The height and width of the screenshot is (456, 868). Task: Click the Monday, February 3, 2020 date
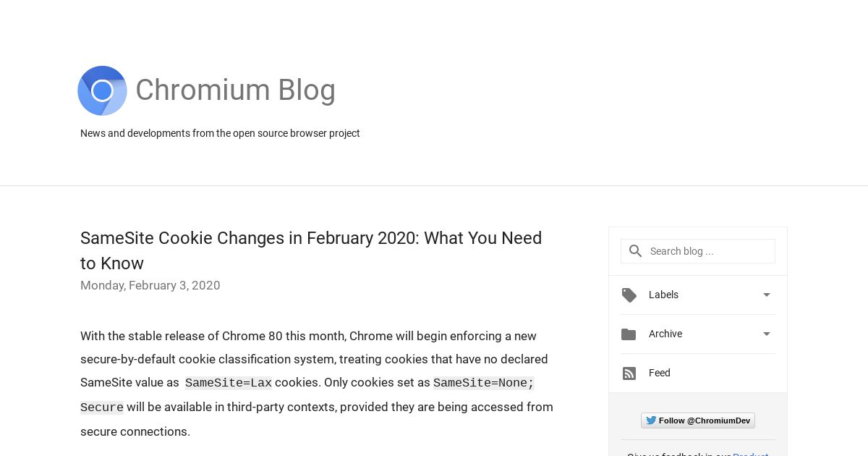150,285
